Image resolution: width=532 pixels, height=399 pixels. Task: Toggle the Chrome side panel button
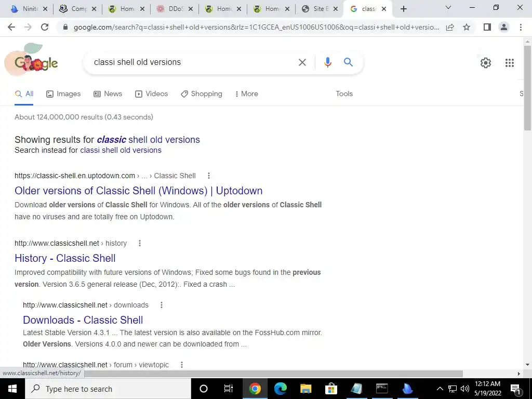point(487,27)
